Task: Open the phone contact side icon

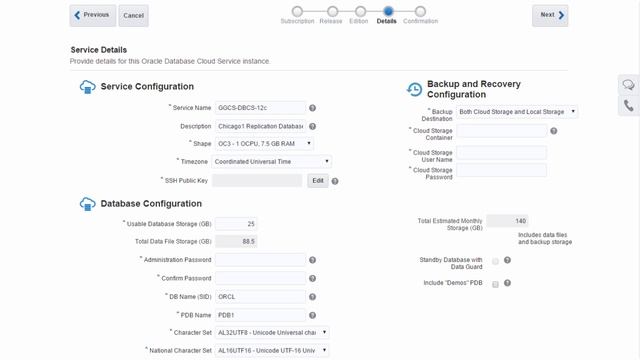Action: [x=629, y=106]
